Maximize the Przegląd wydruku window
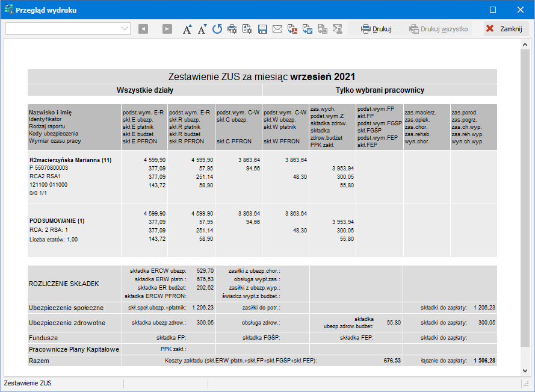 click(493, 10)
